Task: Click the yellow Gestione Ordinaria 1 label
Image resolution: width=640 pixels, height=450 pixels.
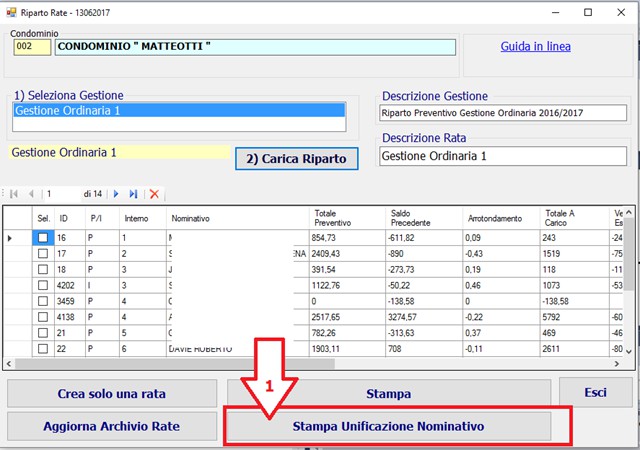Action: (x=119, y=152)
